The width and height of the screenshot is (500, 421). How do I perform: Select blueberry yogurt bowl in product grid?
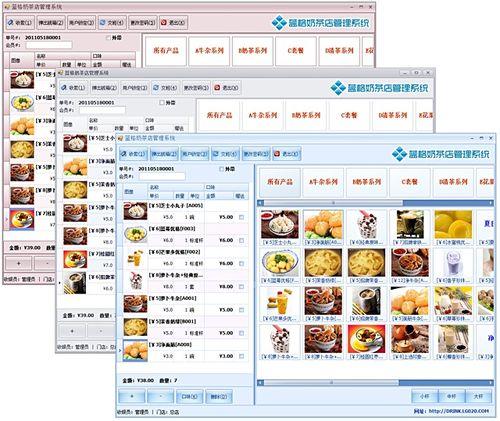pos(280,265)
